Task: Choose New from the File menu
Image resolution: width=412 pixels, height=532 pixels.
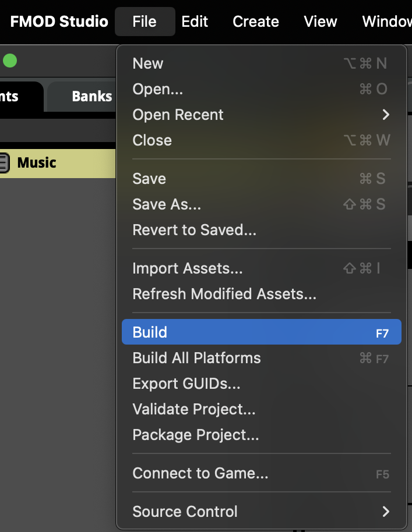Action: [148, 63]
